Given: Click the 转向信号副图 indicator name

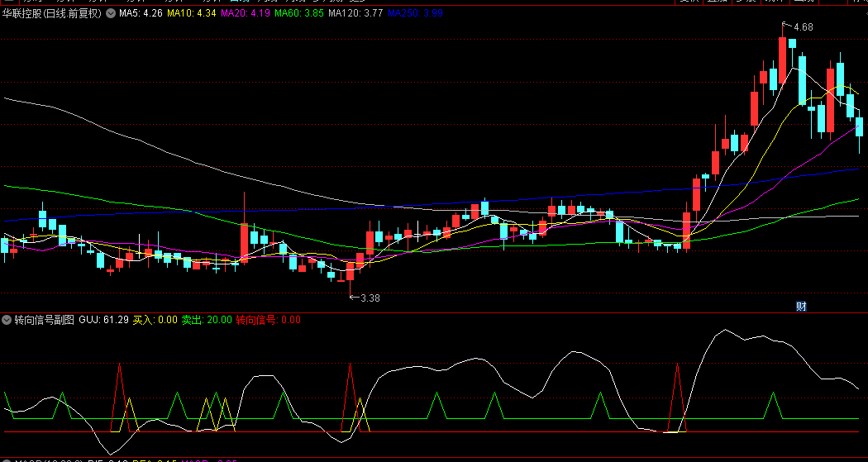Looking at the screenshot, I should click(x=45, y=319).
